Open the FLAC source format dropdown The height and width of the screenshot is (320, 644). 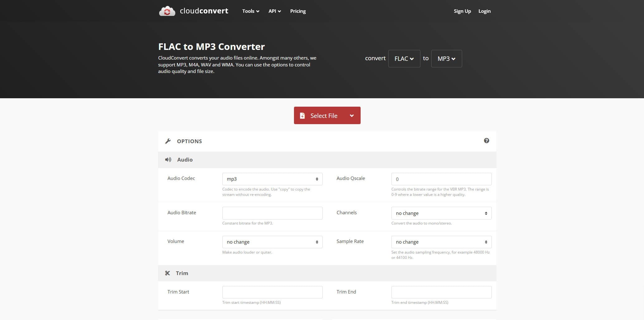pos(404,59)
